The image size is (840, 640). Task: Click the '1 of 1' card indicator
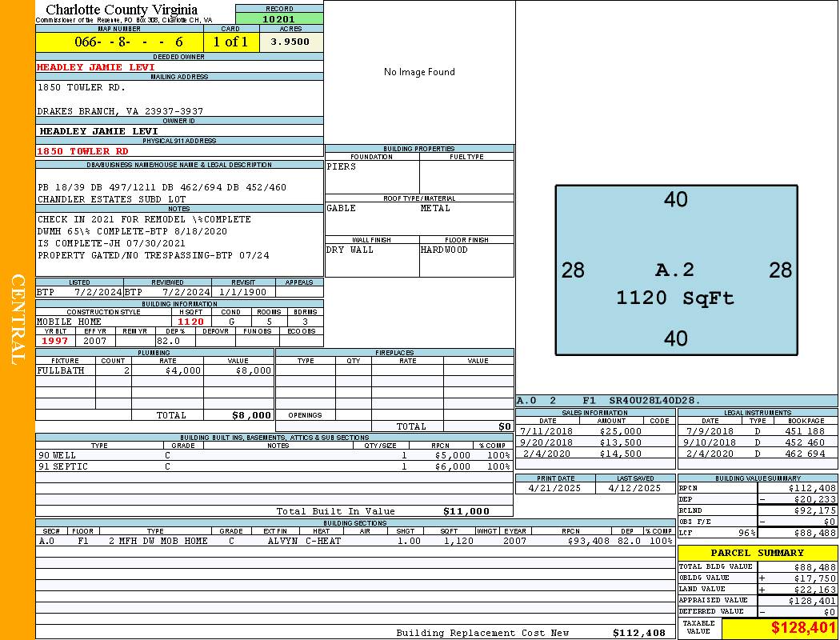pos(230,42)
